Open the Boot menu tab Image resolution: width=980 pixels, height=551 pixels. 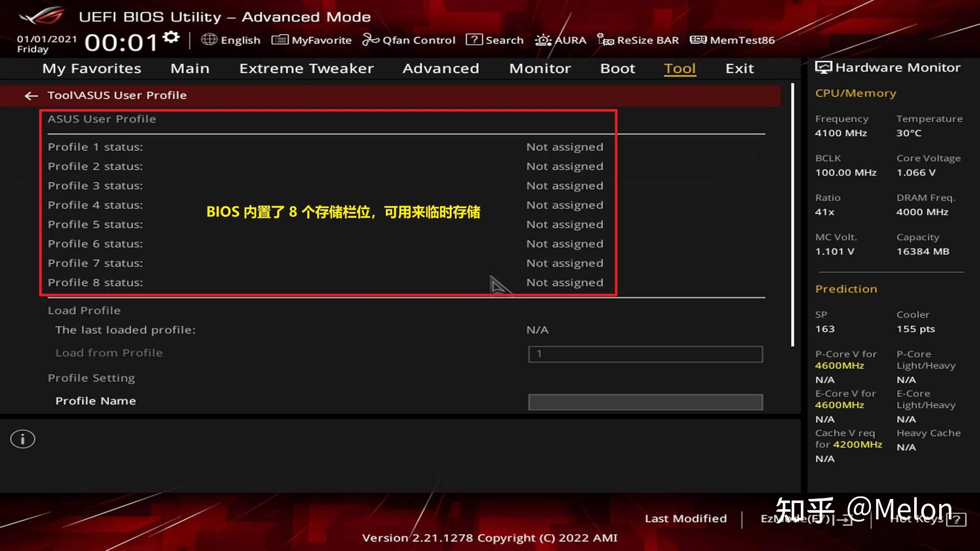[x=618, y=68]
